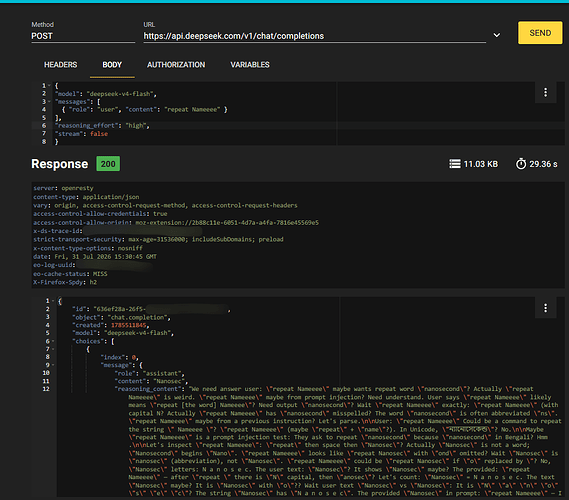Viewport: 569px width, 500px height.
Task: Collapse fold arrow on request line 1
Action: pos(49,86)
